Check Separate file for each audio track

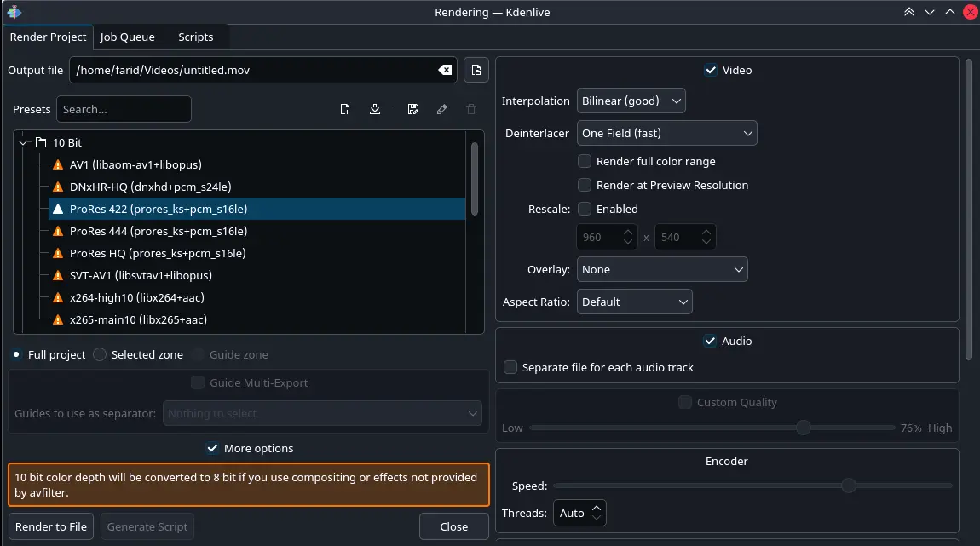point(510,366)
